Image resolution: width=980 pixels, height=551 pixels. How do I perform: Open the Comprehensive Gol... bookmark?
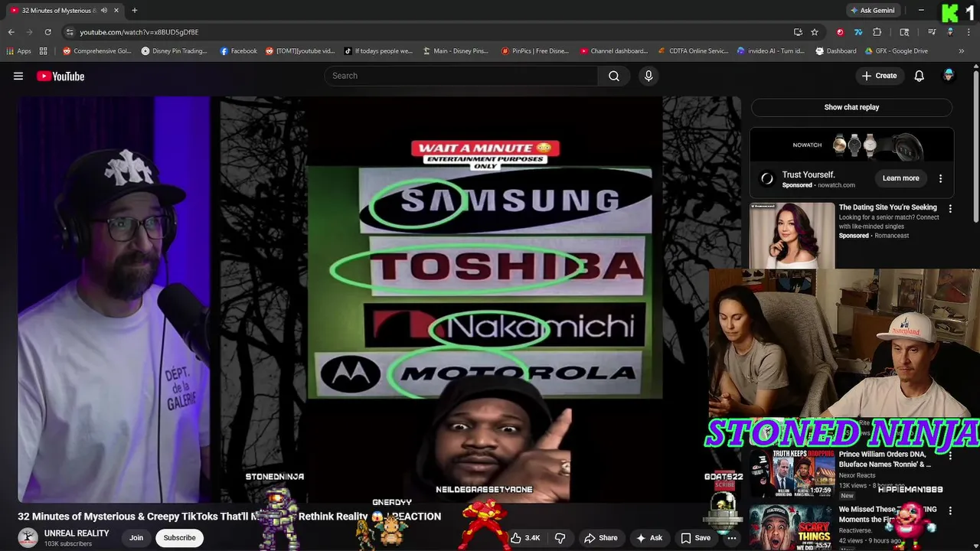point(97,51)
